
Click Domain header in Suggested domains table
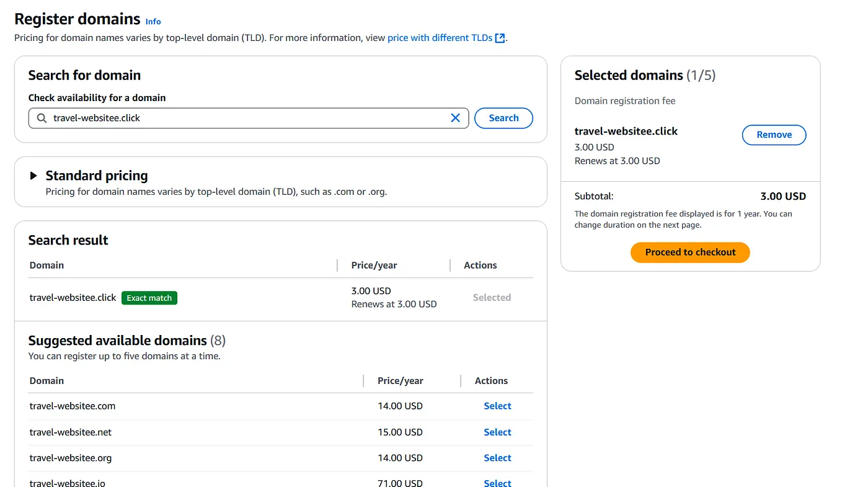pyautogui.click(x=46, y=380)
